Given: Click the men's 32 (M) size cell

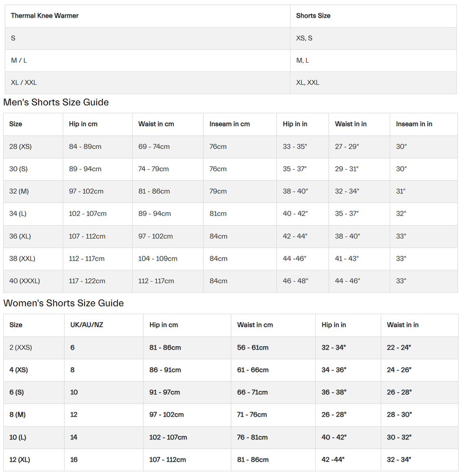Looking at the screenshot, I should 19,191.
